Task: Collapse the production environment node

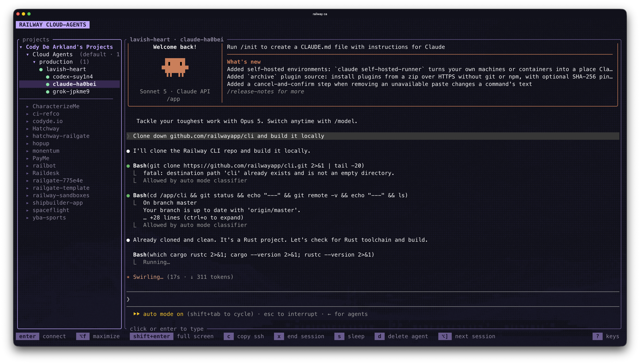Action: click(x=34, y=62)
